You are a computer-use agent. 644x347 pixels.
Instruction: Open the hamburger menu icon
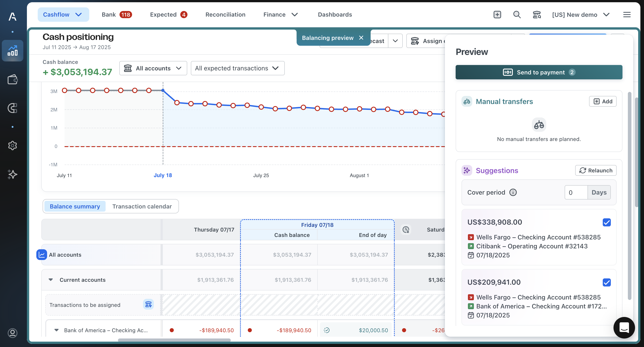click(627, 15)
